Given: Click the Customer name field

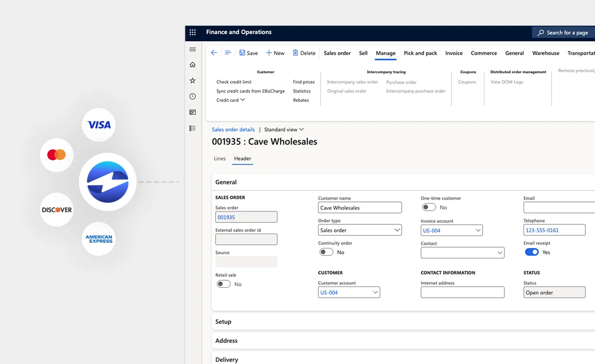Looking at the screenshot, I should 360,208.
